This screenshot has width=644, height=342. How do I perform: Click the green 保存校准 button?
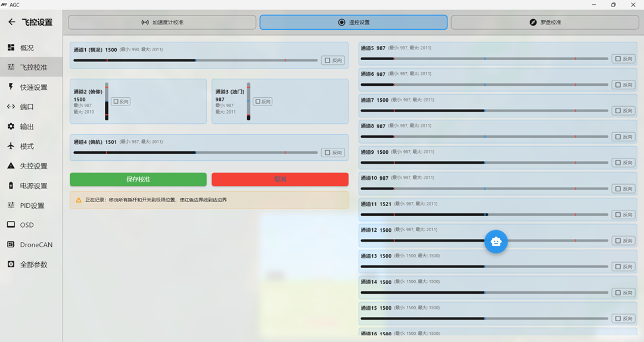pos(138,179)
